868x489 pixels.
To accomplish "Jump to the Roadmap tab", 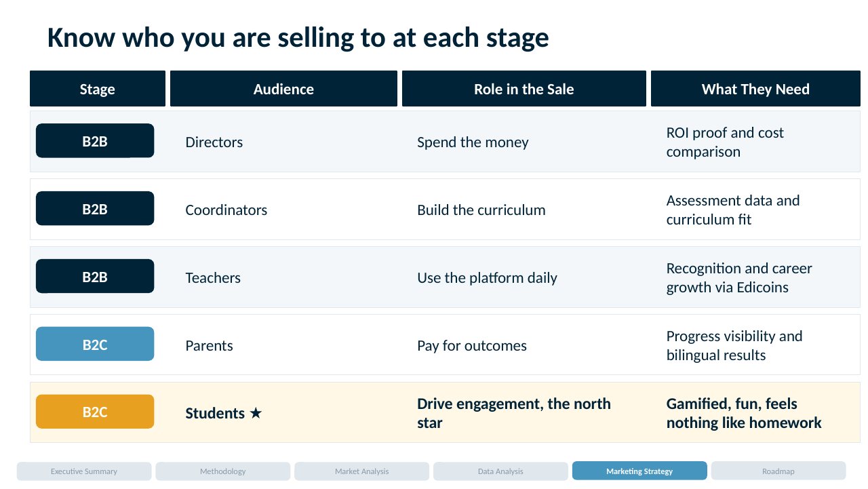I will tap(778, 471).
